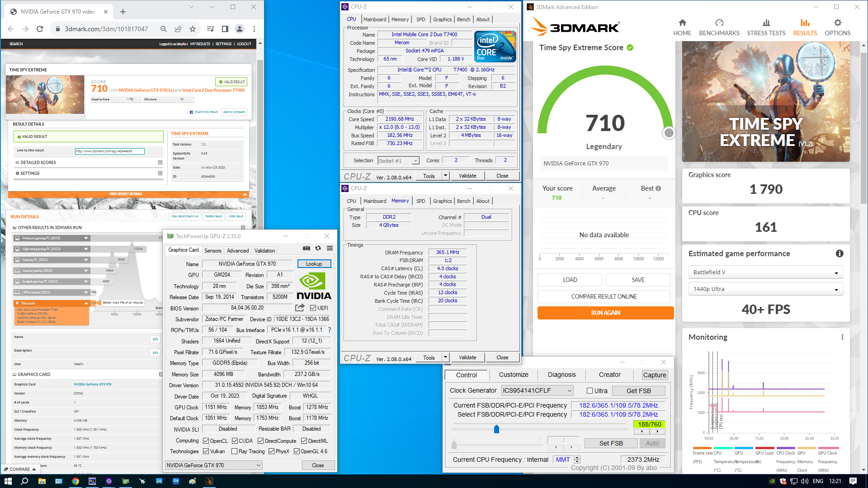The image size is (868, 488).
Task: Open the Socket #1 selection dropdown
Action: click(398, 161)
